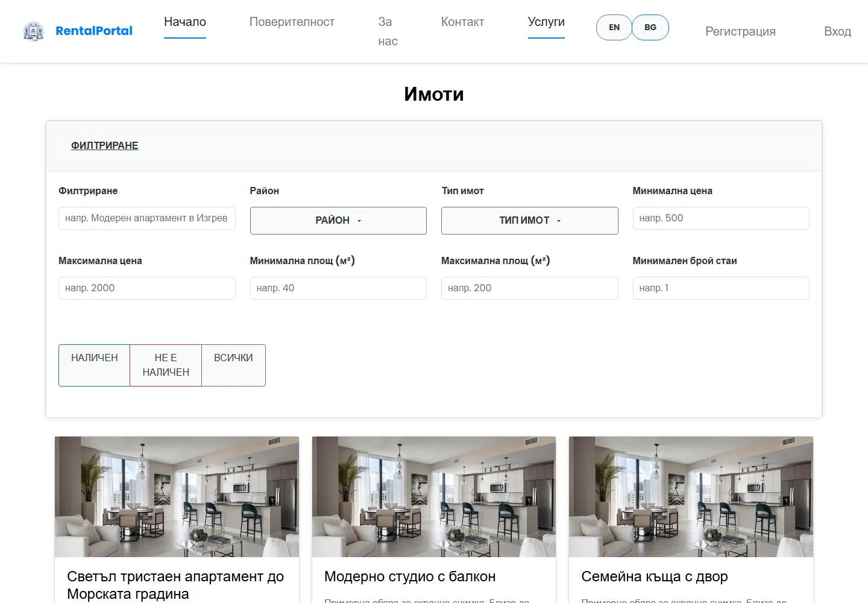
Task: Select the НАЛИЧЕН availability option
Action: click(x=95, y=365)
